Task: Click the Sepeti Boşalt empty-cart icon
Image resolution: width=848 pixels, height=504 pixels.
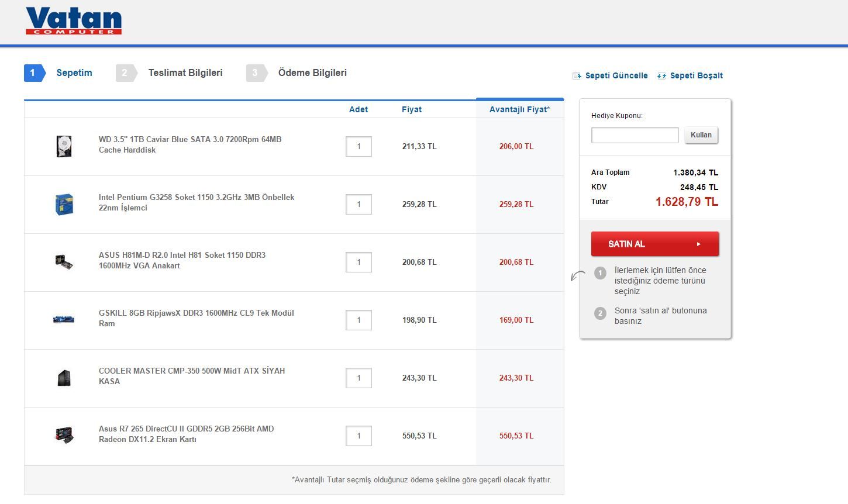Action: [661, 76]
